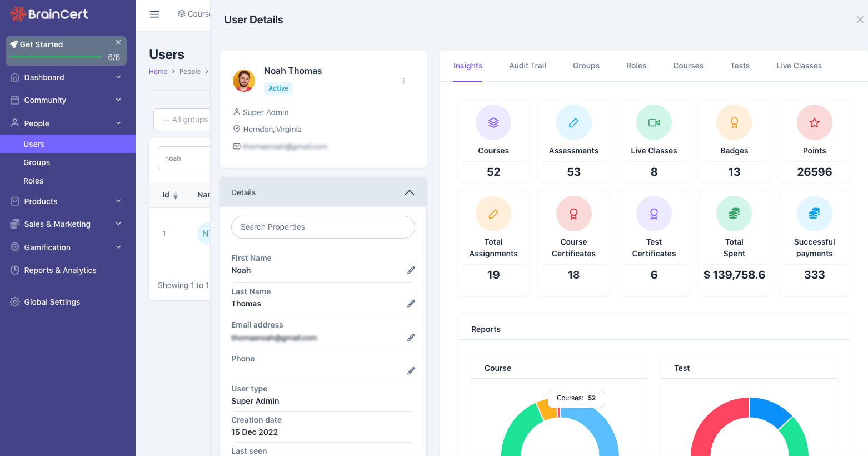Click the Total Spent coins icon
This screenshot has height=456, width=868.
[x=734, y=214]
